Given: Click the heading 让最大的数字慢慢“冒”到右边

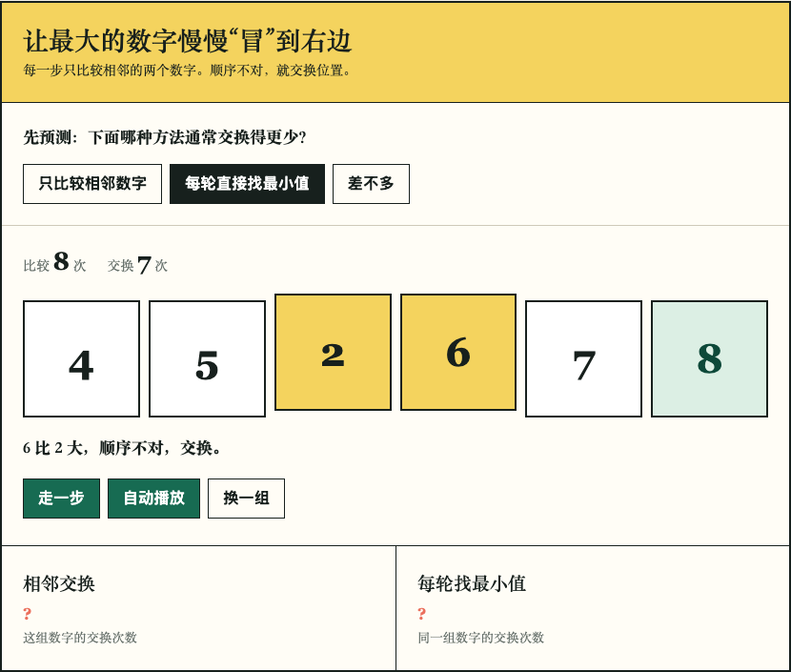Looking at the screenshot, I should 187,41.
